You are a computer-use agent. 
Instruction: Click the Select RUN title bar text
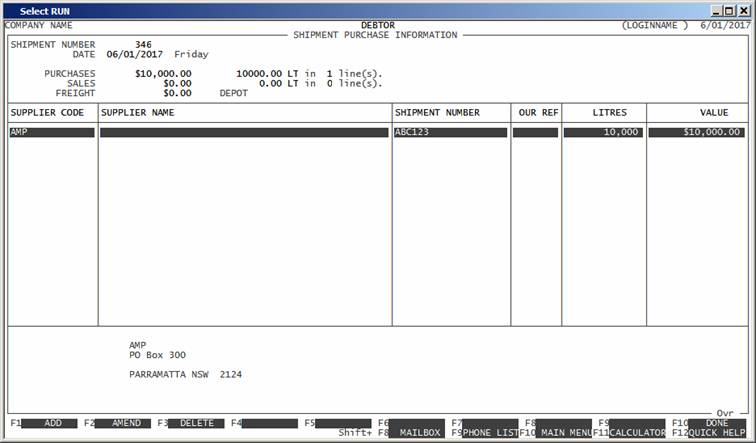[x=45, y=11]
